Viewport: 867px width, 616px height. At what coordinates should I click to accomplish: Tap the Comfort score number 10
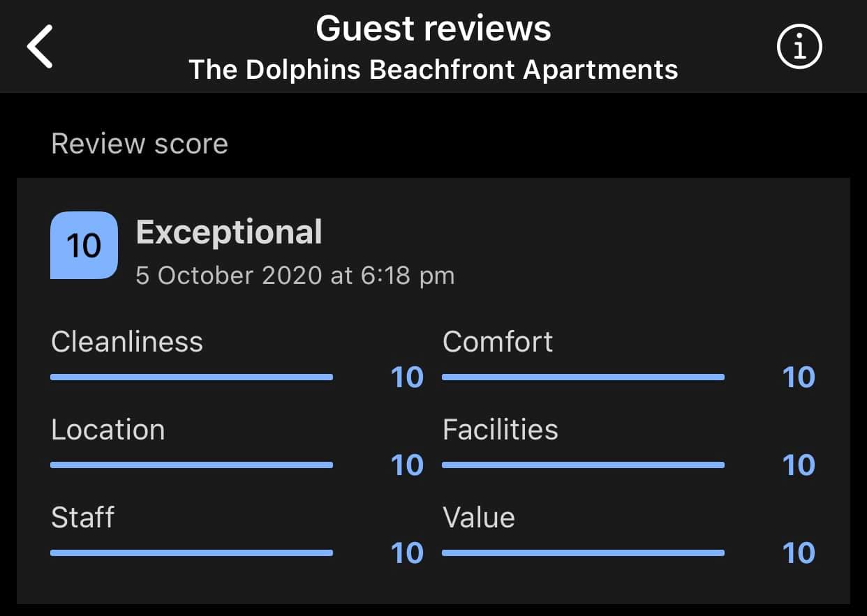point(799,377)
